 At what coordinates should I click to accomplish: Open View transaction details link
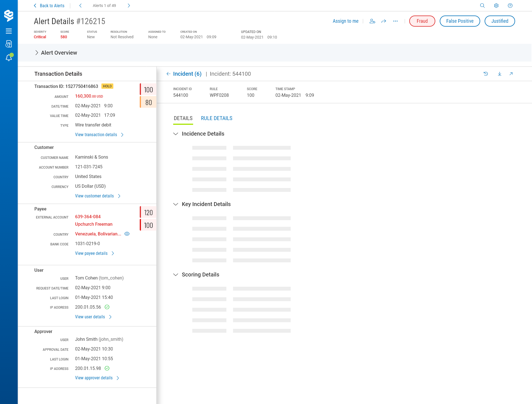[96, 135]
